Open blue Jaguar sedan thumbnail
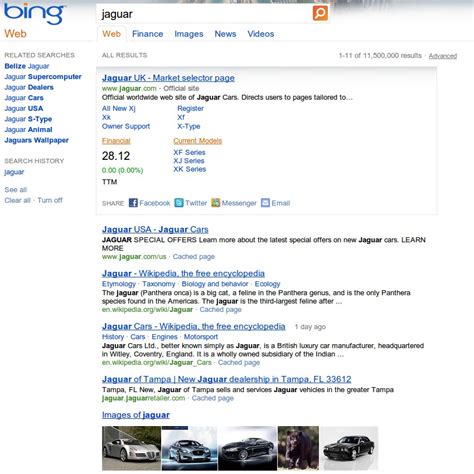The height and width of the screenshot is (474, 474). pos(189,448)
